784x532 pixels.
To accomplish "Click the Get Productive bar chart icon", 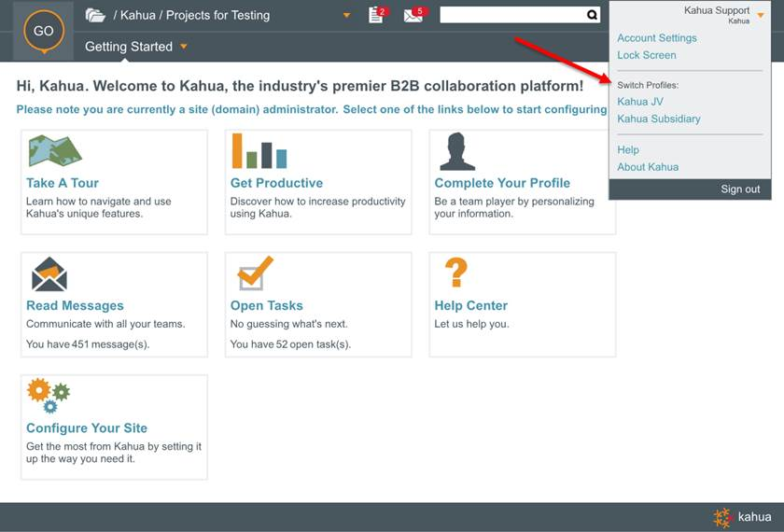I will pyautogui.click(x=259, y=151).
